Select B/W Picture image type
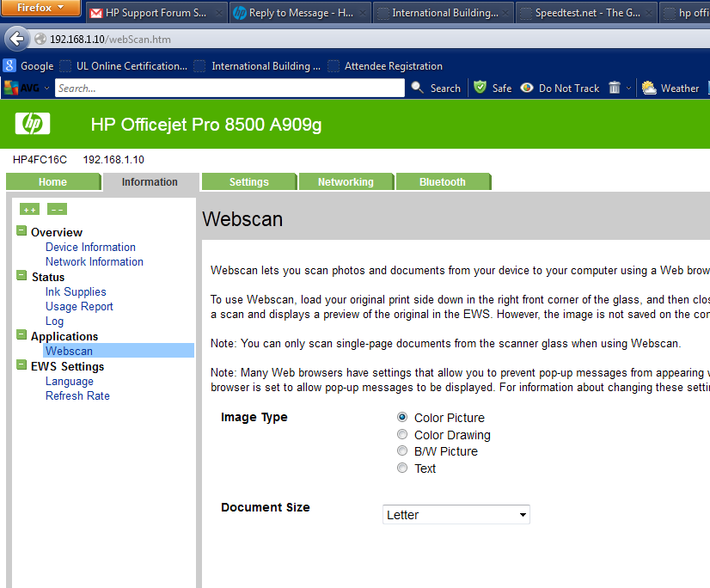 (x=402, y=450)
